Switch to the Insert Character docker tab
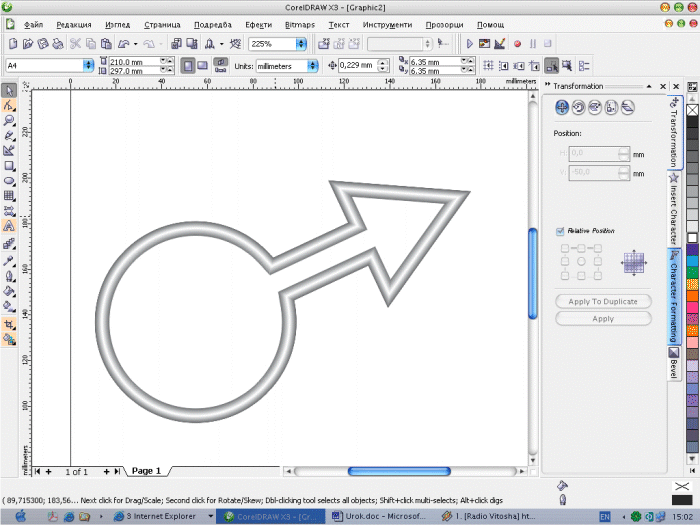 674,208
